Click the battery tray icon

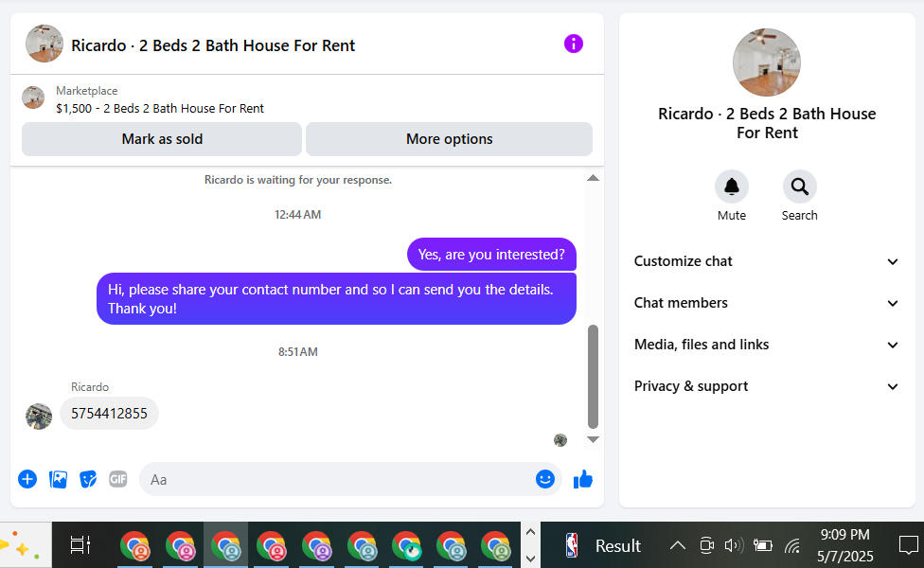coord(762,545)
